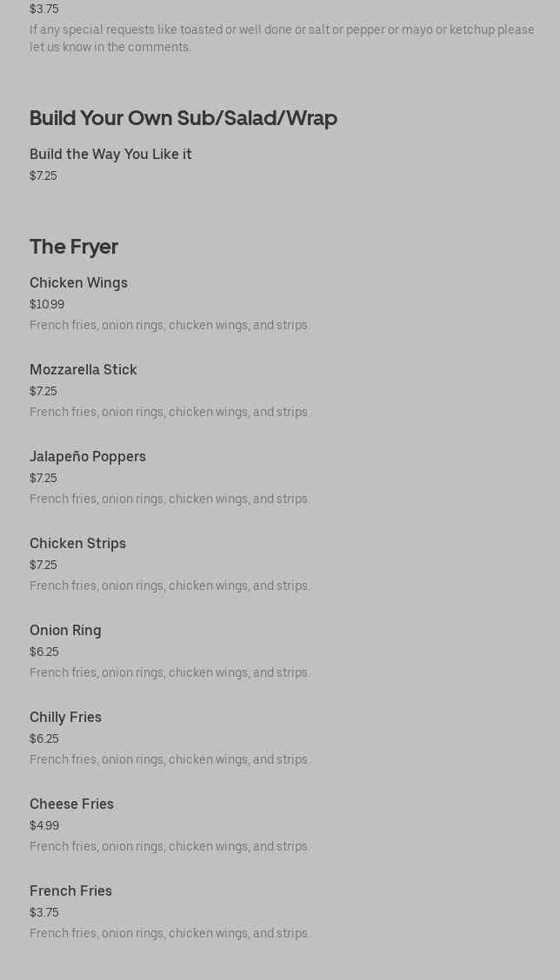Screen dimensions: 560x980
Task: Select Cheese Fries from The Fryer
Action: click(71, 805)
